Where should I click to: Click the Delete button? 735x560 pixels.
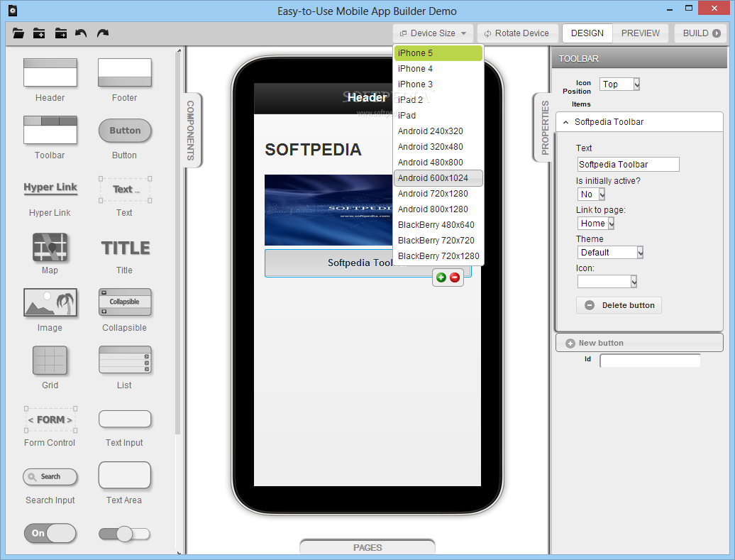(619, 305)
